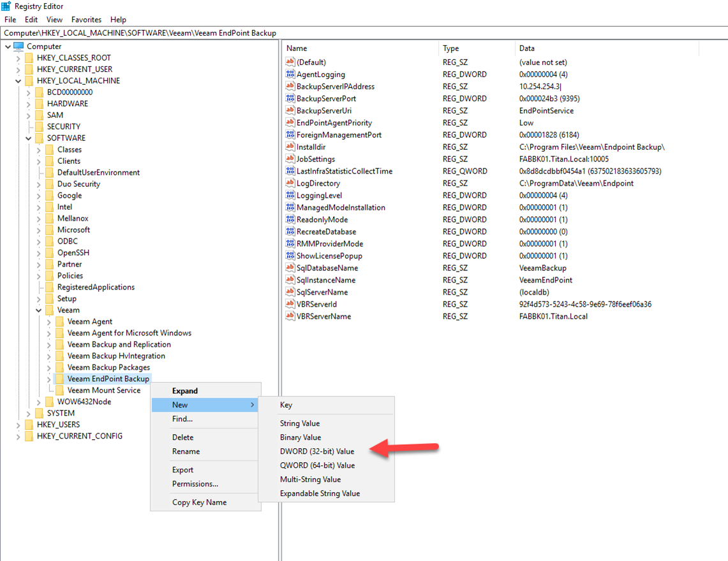Click the RecreateDatabase DWORD icon
Screen dimensions: 728x561
pos(290,231)
